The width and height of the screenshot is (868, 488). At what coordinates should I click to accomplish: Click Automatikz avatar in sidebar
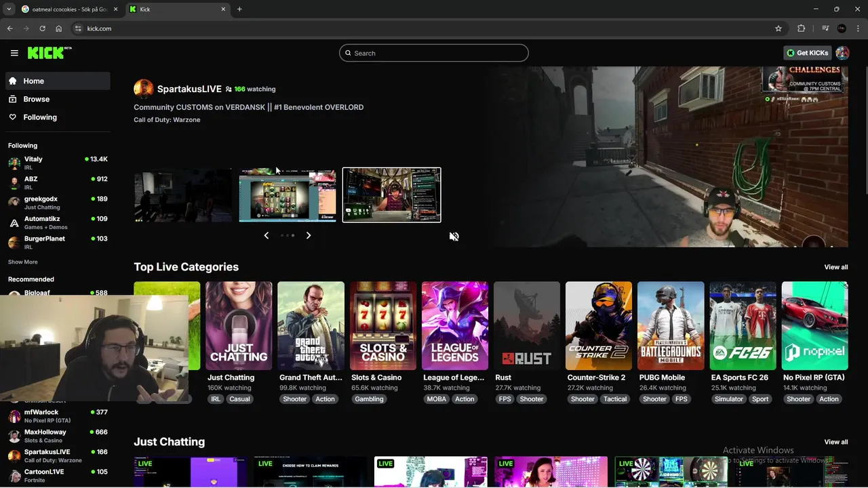coord(14,222)
